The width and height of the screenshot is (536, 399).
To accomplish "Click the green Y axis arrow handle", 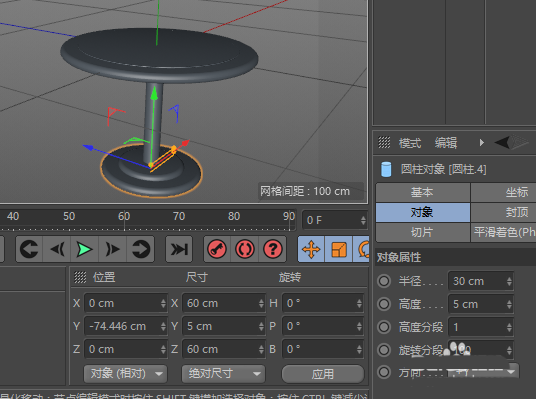I will point(154,93).
